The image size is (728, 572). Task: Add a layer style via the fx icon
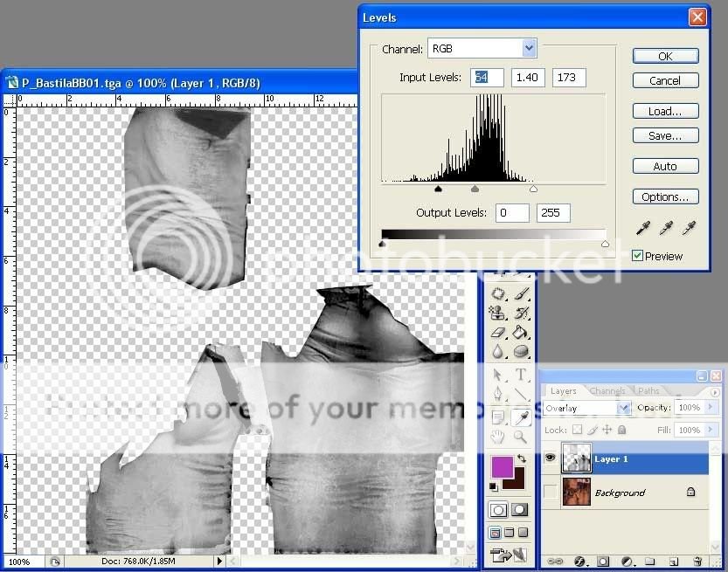(x=580, y=562)
